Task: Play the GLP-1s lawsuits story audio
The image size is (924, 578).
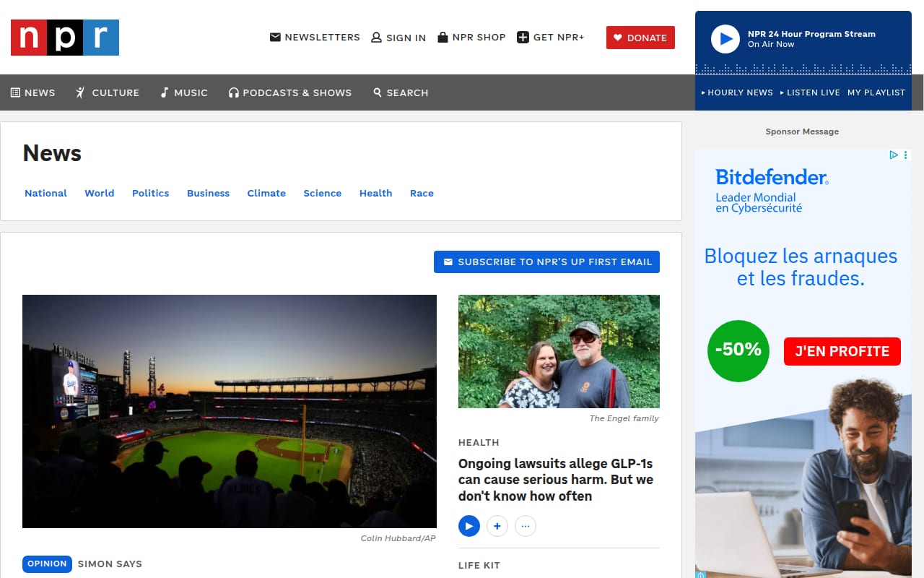Action: click(469, 526)
